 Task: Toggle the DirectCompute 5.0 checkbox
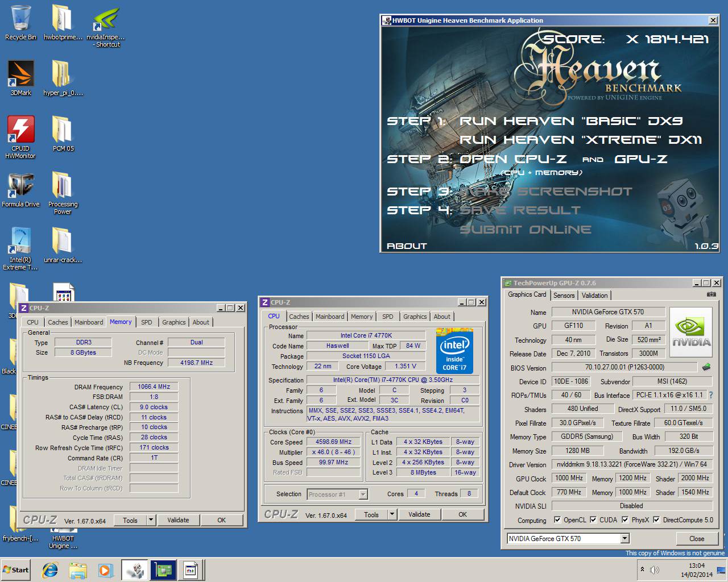tap(656, 519)
